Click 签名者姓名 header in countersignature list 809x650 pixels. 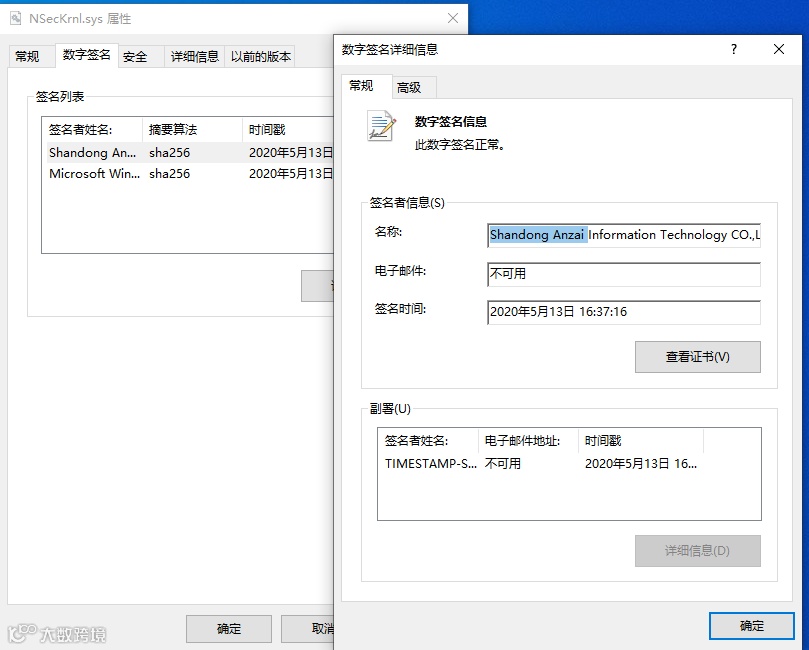click(x=428, y=441)
